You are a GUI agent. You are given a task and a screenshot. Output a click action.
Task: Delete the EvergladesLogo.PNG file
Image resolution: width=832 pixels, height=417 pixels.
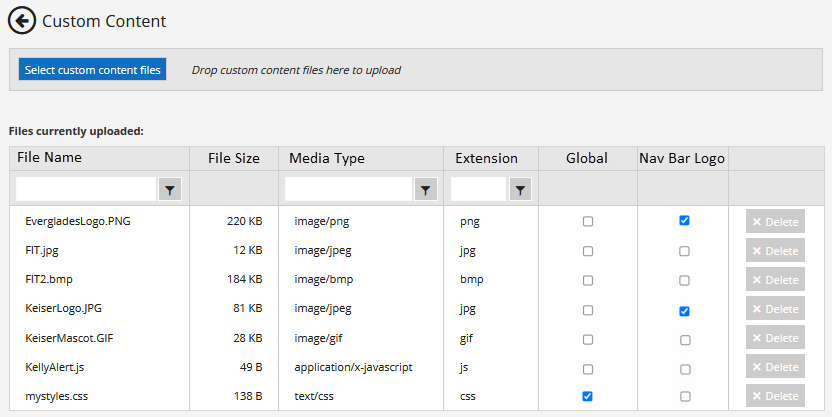point(775,222)
